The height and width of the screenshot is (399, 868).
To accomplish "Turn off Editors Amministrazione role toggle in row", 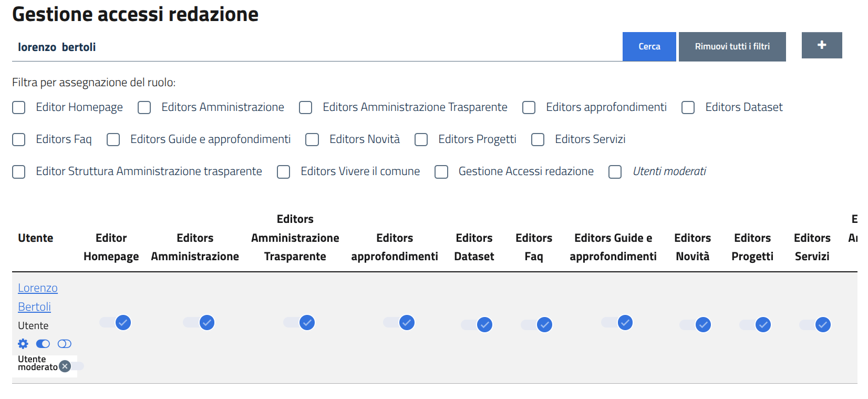I will [199, 322].
